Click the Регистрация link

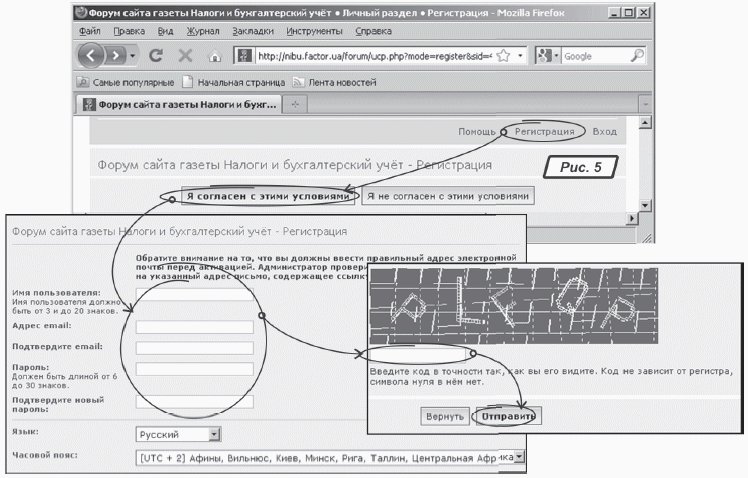click(x=543, y=131)
